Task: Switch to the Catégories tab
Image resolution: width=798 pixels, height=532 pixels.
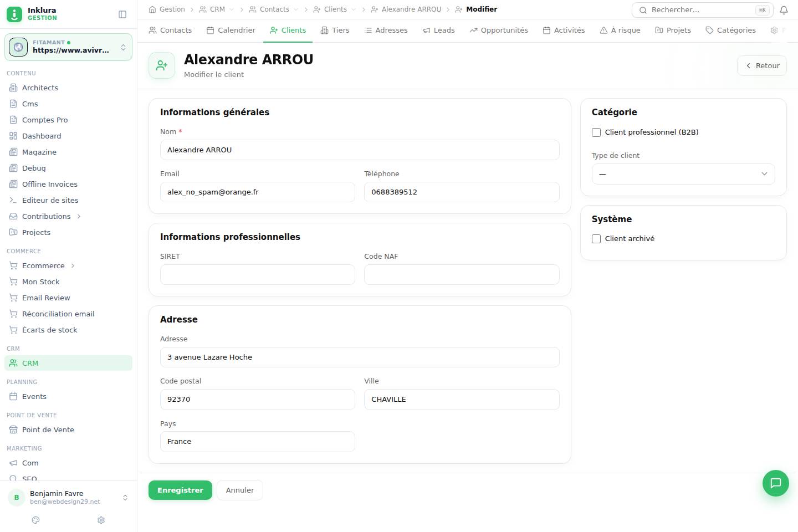Action: pos(730,30)
